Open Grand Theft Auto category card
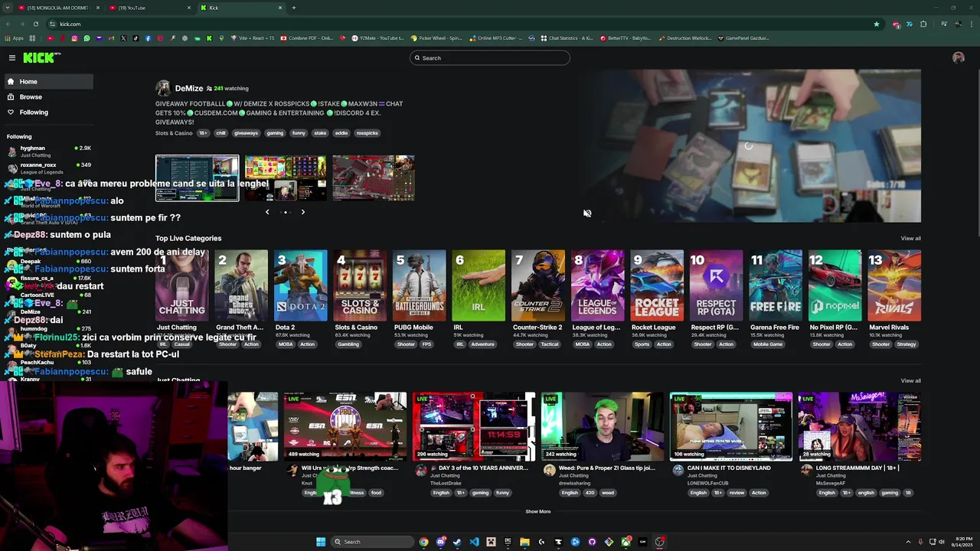The image size is (980, 551). pos(241,285)
